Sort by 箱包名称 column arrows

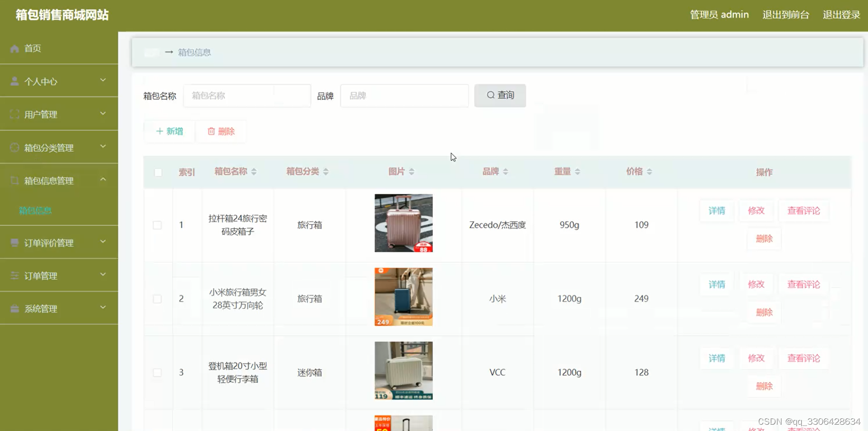point(254,172)
